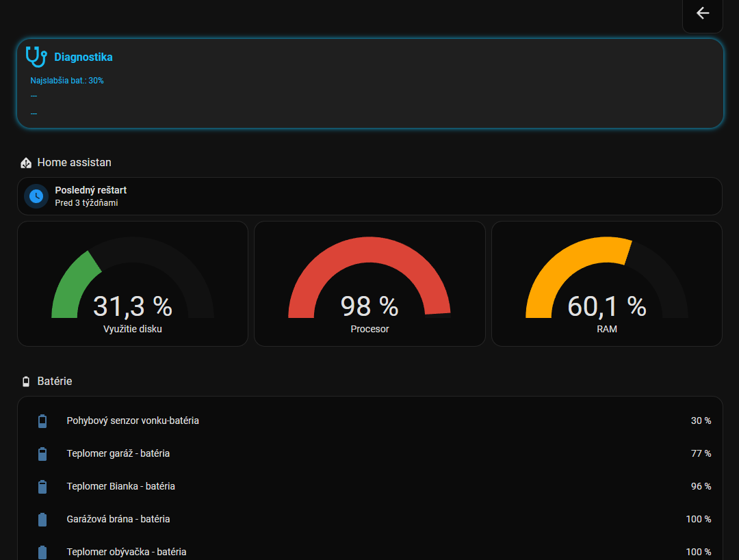Click the Diagnostika card title
Screen dimensions: 739x560
83,57
